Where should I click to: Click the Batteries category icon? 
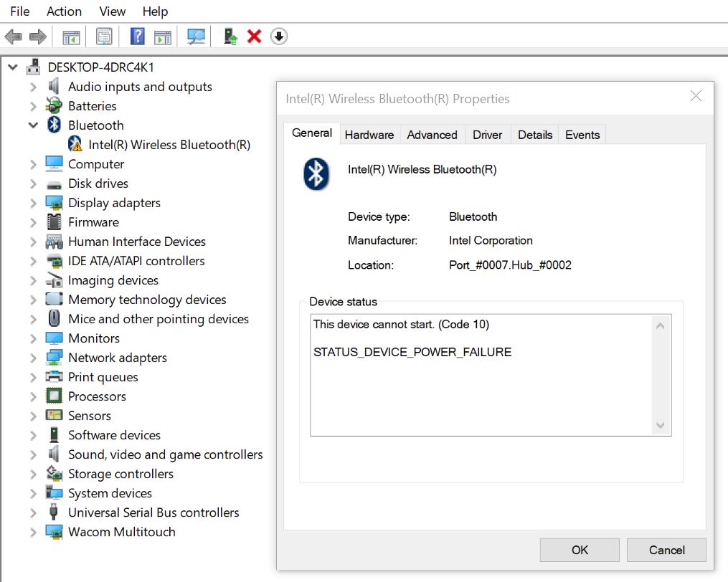54,106
